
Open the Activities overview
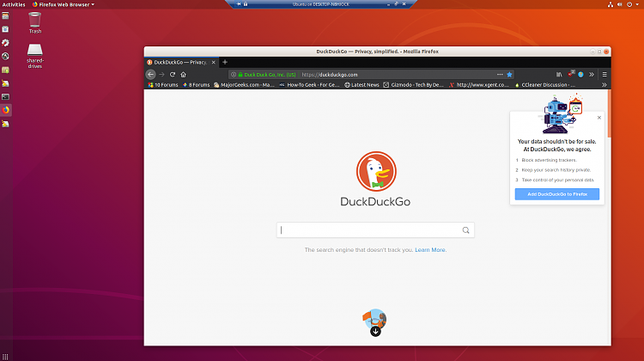click(x=14, y=4)
